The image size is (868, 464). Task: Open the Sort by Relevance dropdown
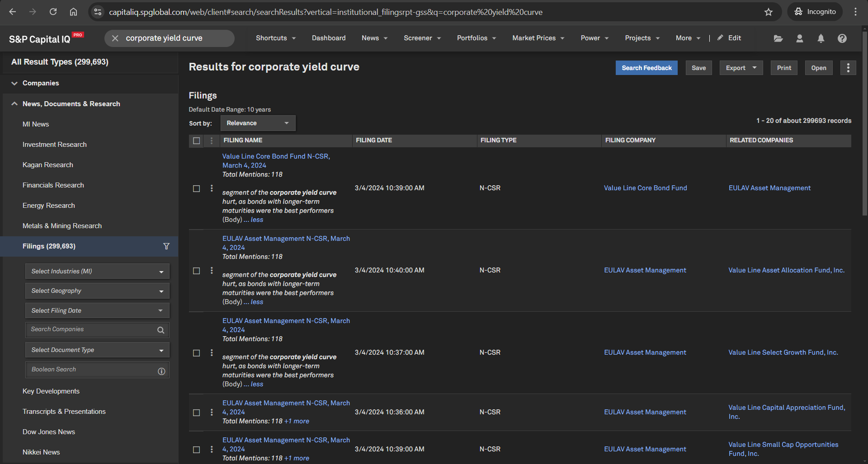tap(258, 123)
